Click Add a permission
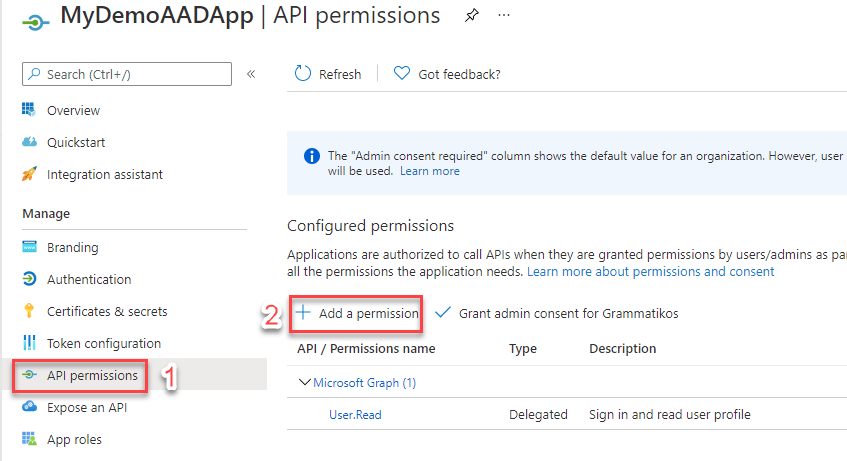Viewport: 847px width, 461px height. (x=368, y=313)
